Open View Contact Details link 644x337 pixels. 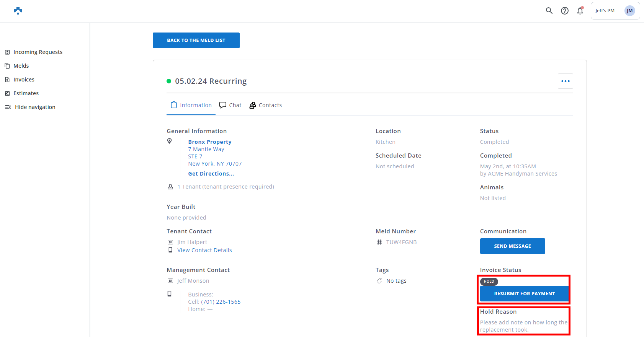[x=204, y=250]
